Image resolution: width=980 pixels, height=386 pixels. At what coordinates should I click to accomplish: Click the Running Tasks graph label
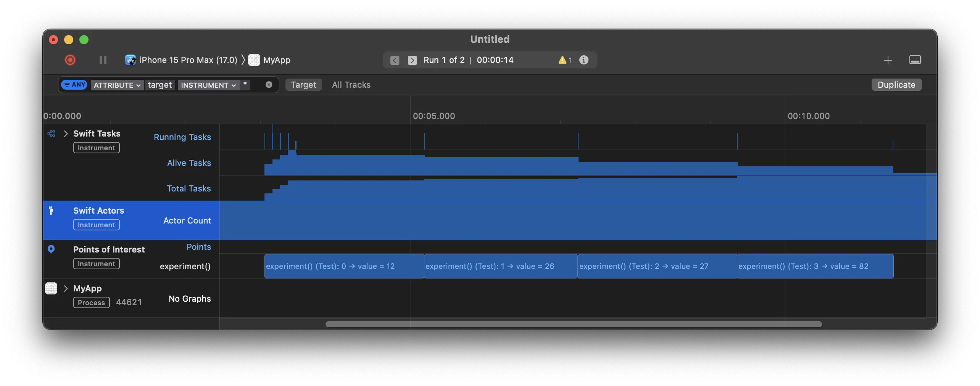tap(182, 137)
